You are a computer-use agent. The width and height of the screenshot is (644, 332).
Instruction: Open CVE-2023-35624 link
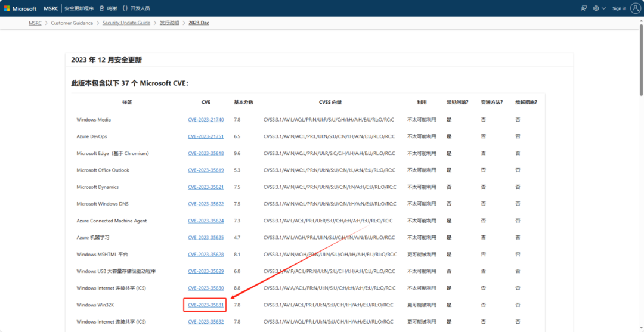pos(206,221)
